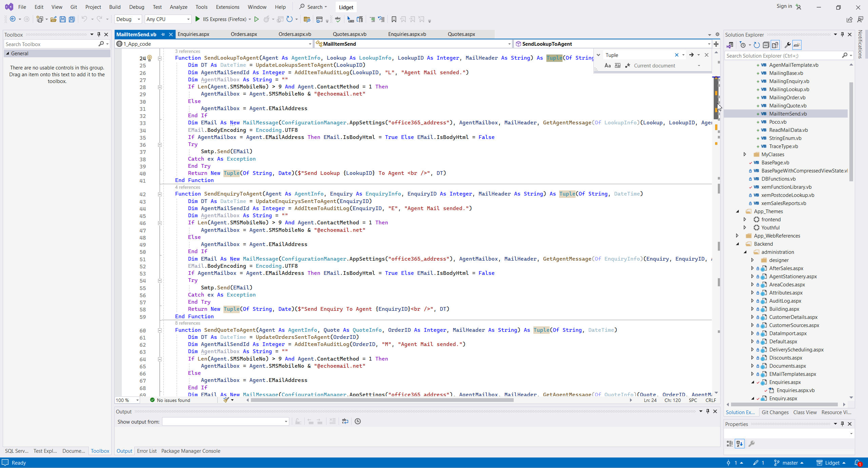Open the Build menu

(x=115, y=7)
